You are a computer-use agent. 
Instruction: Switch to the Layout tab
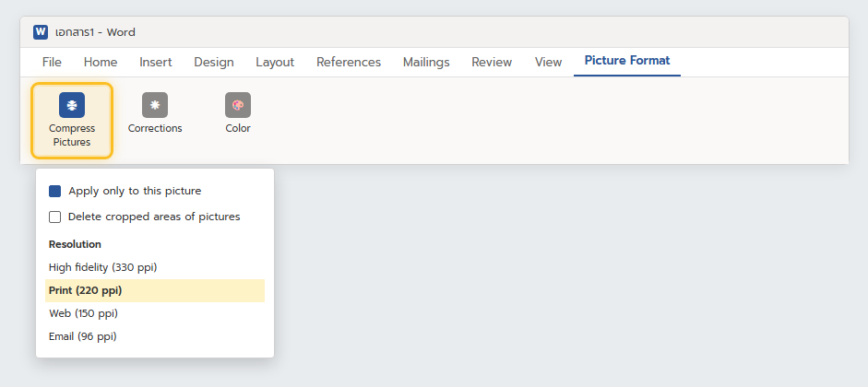[x=275, y=63]
